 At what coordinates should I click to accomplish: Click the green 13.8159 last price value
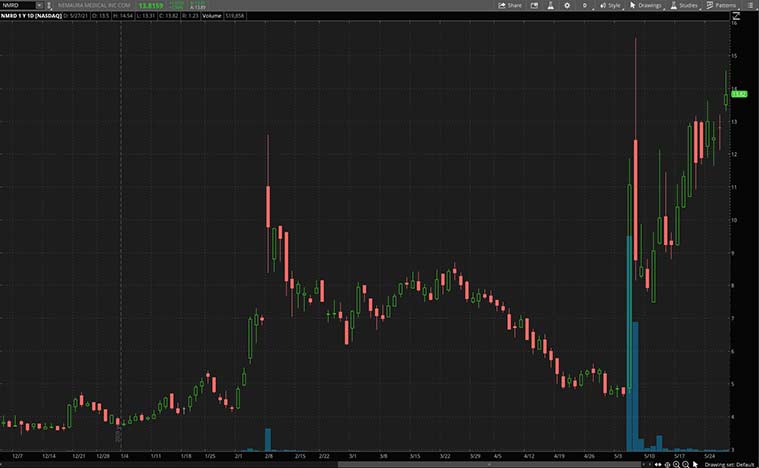pyautogui.click(x=151, y=6)
